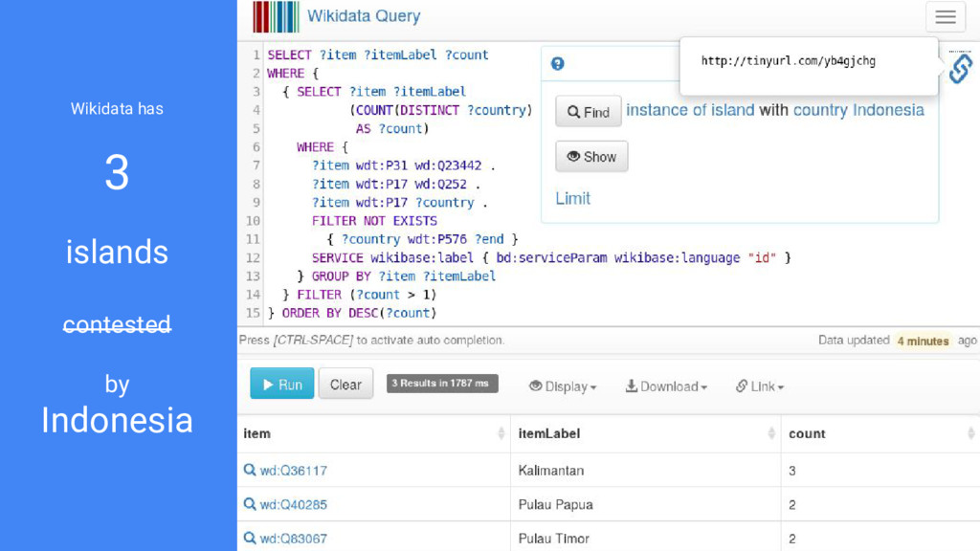This screenshot has width=980, height=551.
Task: Open the Limit link
Action: [572, 199]
